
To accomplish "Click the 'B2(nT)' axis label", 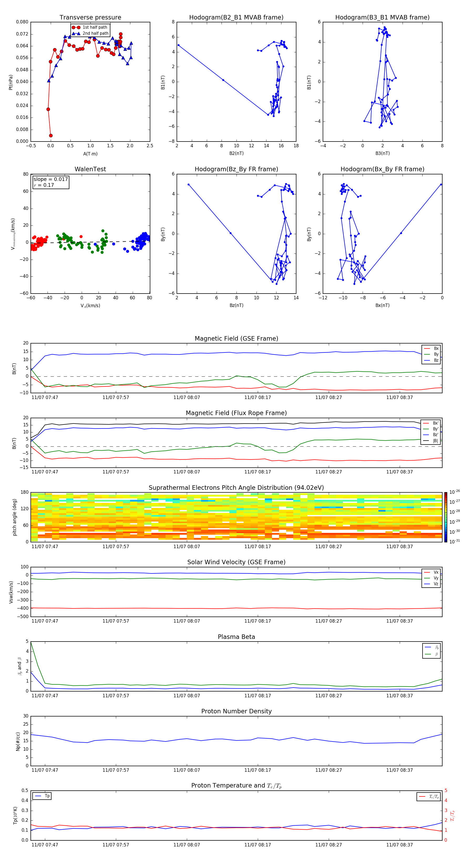I will point(236,153).
